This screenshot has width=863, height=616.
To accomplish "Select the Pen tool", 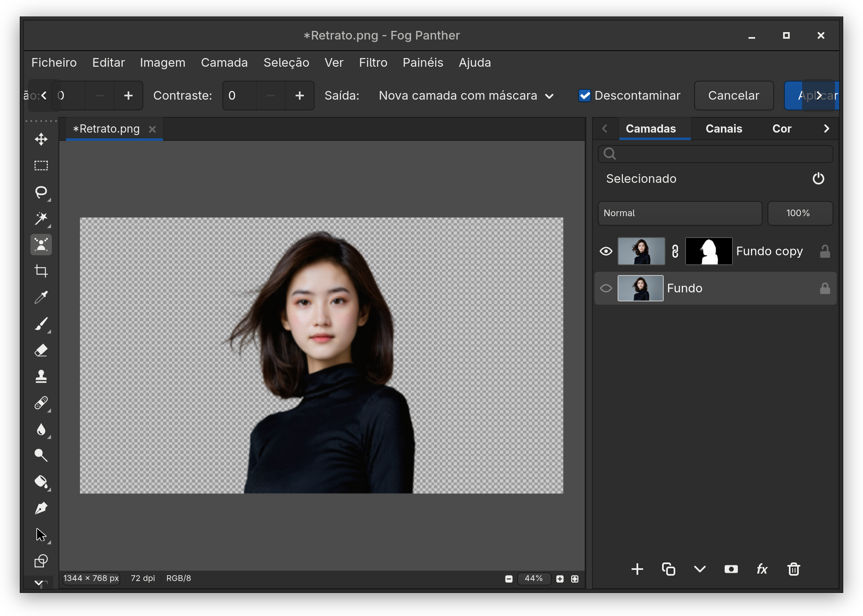I will pyautogui.click(x=41, y=508).
